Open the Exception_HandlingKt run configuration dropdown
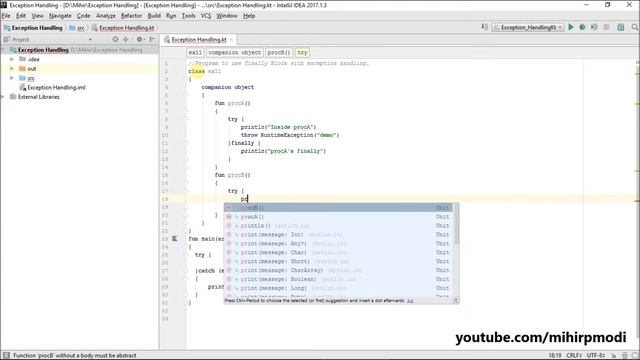Image resolution: width=640 pixels, height=360 pixels. pyautogui.click(x=529, y=27)
